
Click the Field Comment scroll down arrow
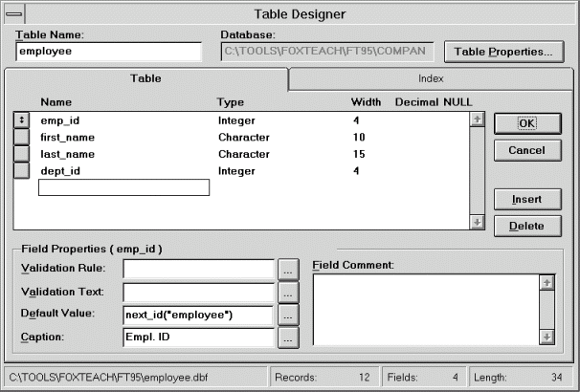pos(547,337)
